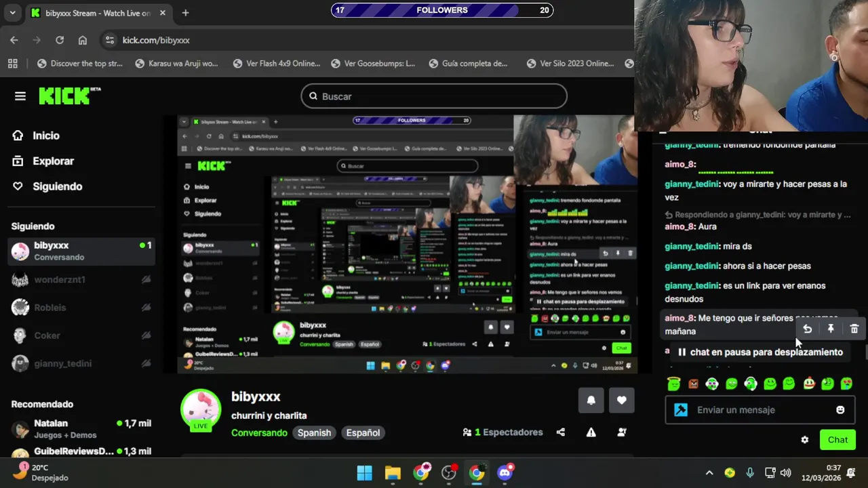Click the blue hammer moderation icon in chat
Viewport: 868px width, 488px height.
click(x=681, y=410)
